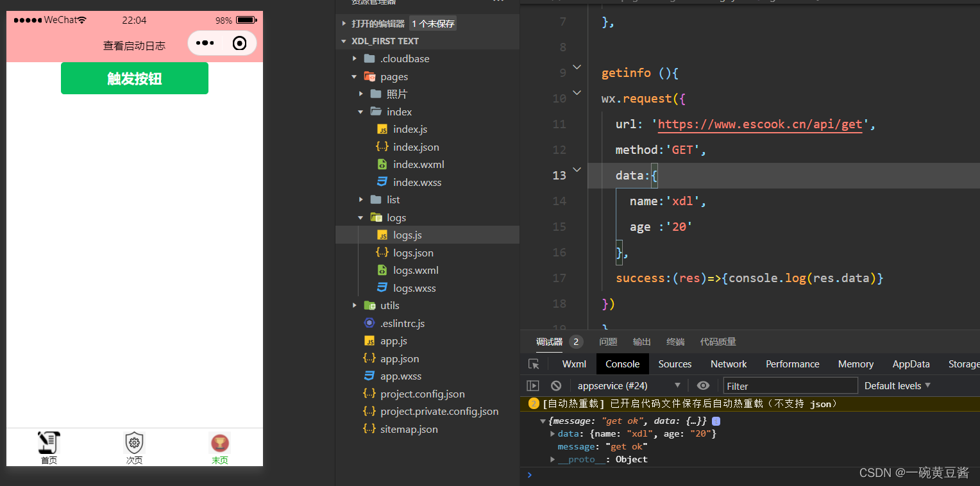Select the 输出 panel tab
This screenshot has height=486, width=980.
pos(641,342)
